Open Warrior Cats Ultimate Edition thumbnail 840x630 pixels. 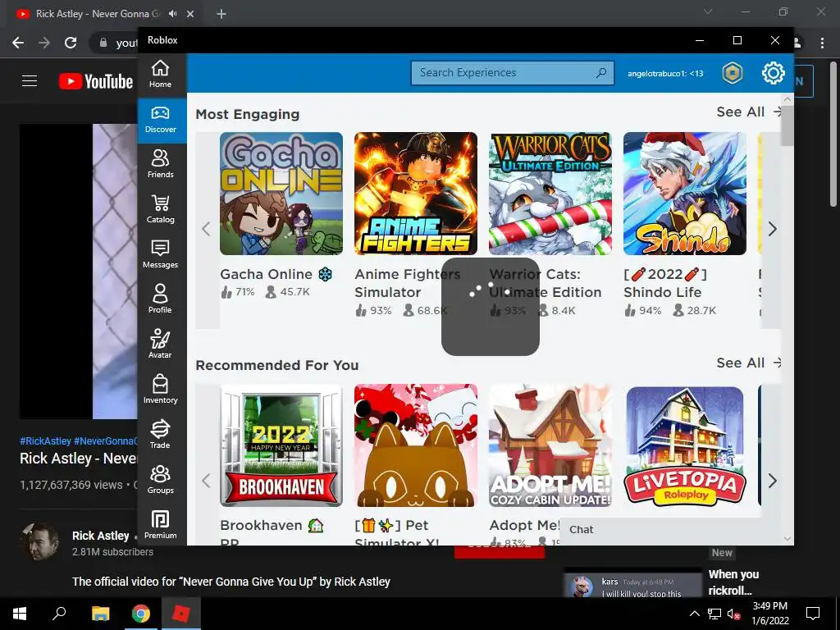click(550, 194)
